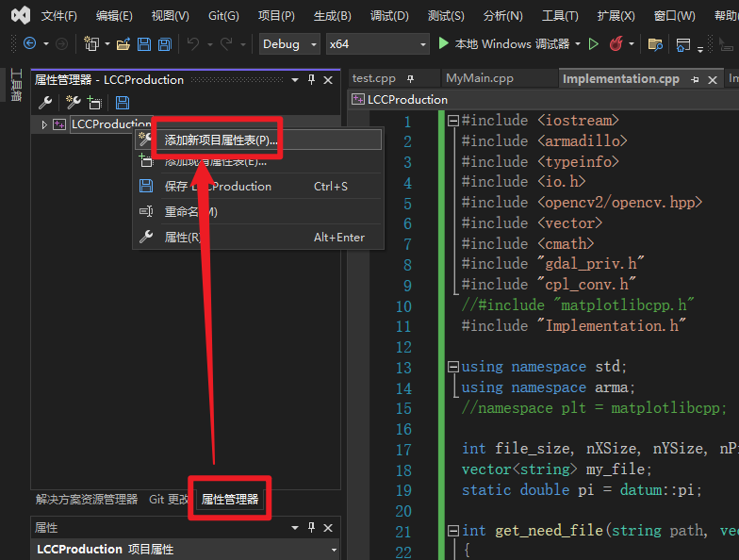Toggle pin on 属性管理器 panel

point(311,79)
